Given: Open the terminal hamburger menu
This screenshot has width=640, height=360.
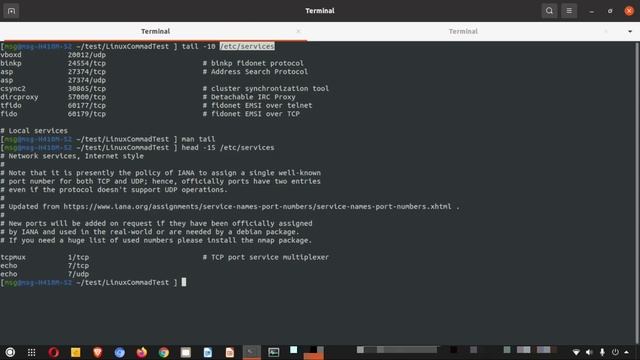Looking at the screenshot, I should tap(569, 11).
